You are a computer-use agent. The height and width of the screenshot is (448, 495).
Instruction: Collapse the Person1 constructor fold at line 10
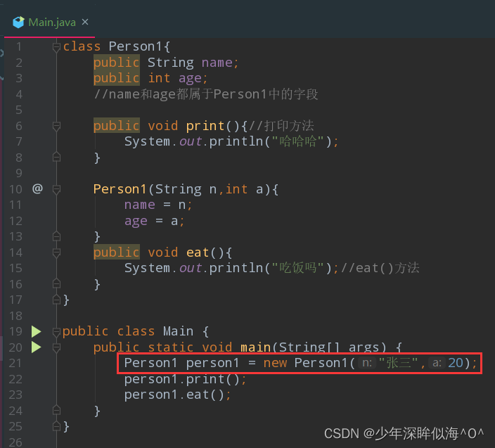(56, 189)
